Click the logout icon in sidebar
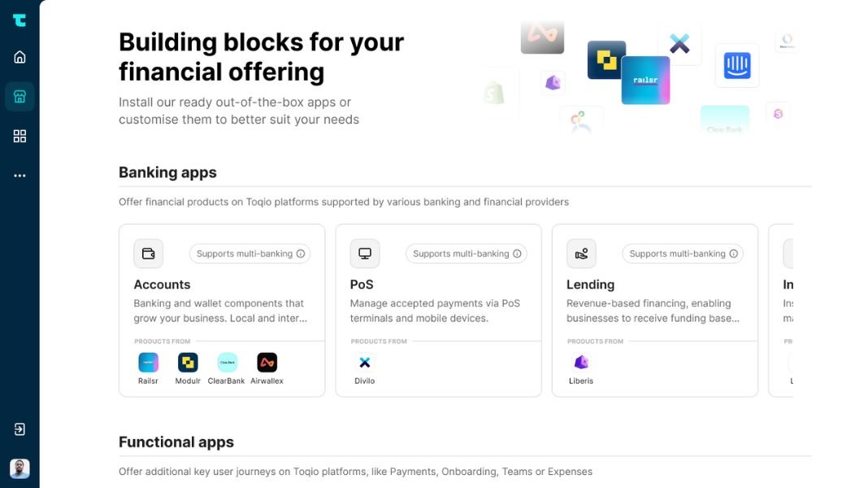This screenshot has width=868, height=488. pyautogui.click(x=20, y=429)
